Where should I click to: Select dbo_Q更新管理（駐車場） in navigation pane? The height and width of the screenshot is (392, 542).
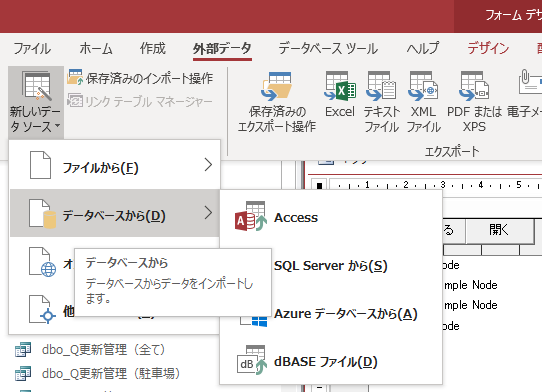[x=111, y=374]
